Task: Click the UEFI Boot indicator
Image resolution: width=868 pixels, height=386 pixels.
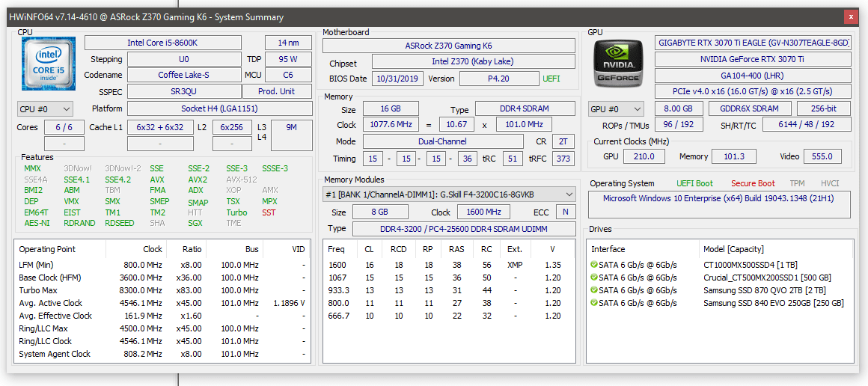Action: point(694,183)
